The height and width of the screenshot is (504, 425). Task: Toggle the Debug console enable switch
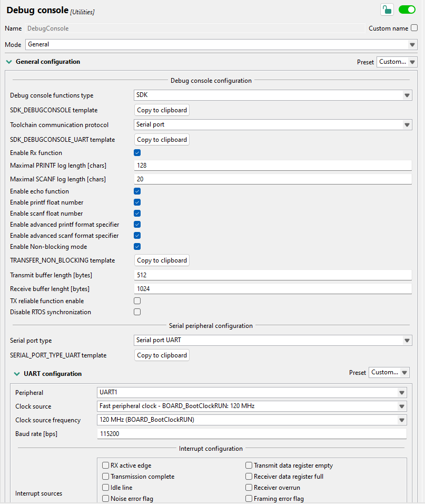(x=407, y=9)
